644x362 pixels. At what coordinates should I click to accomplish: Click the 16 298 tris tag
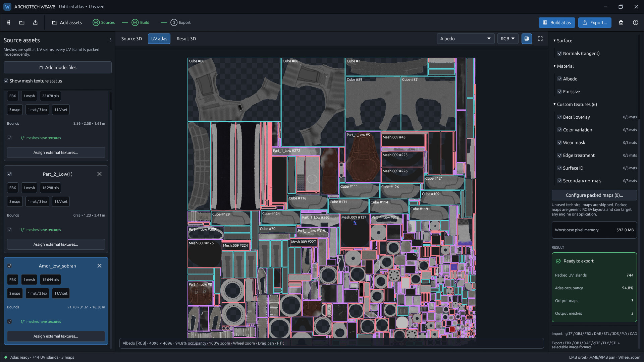click(x=50, y=188)
